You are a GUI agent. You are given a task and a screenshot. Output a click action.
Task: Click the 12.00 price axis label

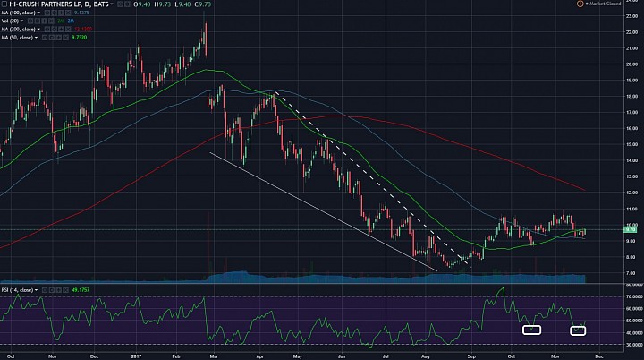631,193
